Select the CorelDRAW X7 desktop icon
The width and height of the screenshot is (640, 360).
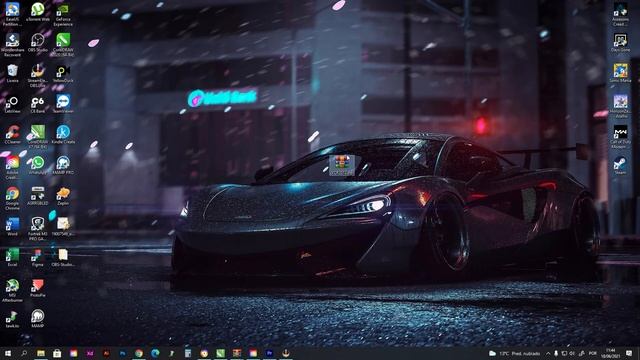38,136
